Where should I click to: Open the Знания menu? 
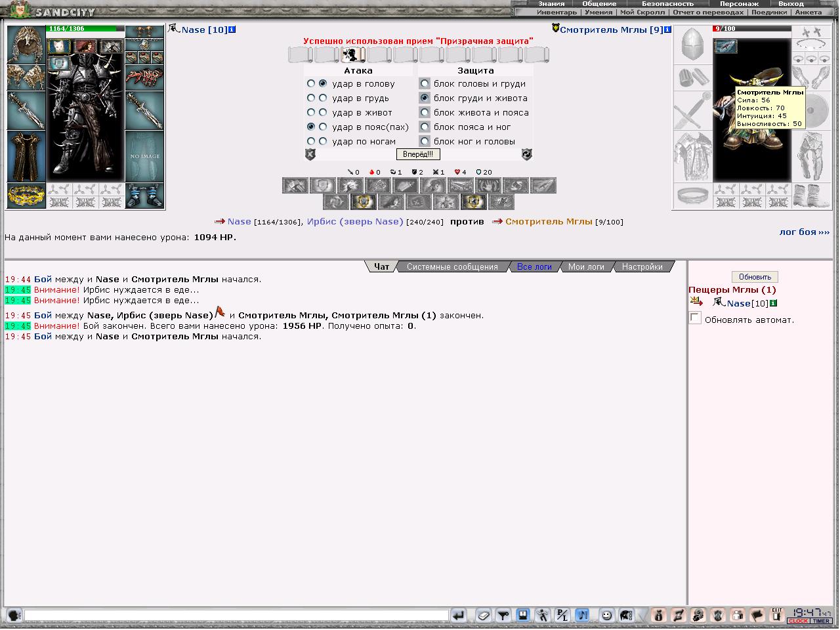coord(551,4)
